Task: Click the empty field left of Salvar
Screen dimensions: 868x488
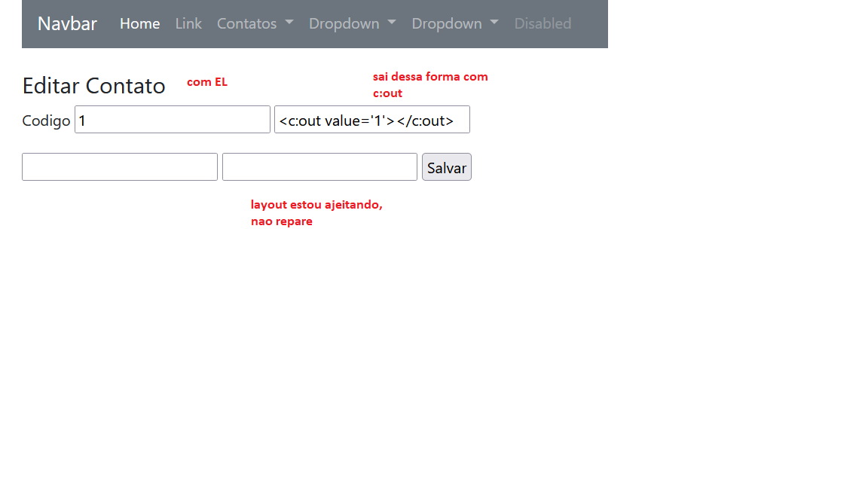Action: coord(319,167)
